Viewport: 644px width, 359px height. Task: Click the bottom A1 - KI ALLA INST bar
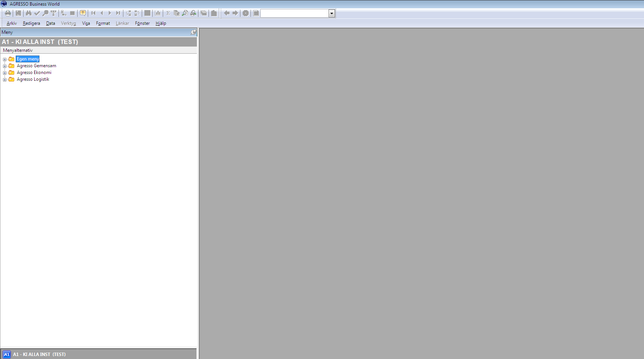98,354
